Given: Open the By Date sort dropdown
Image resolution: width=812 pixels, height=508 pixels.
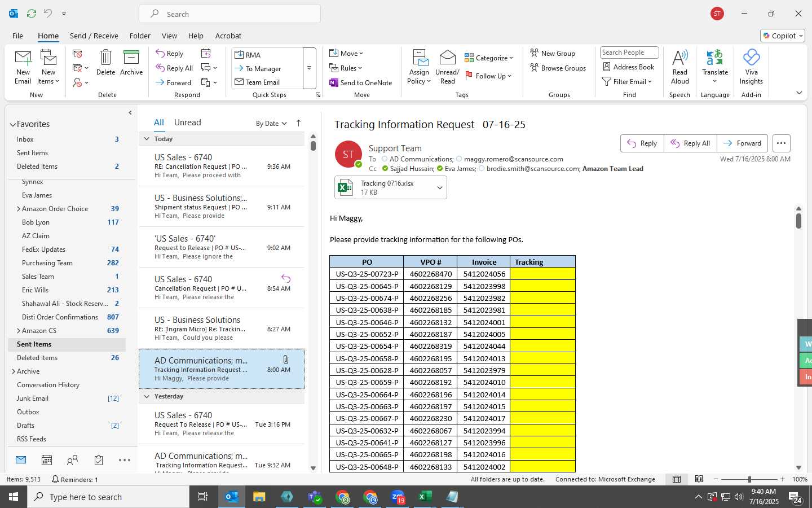Looking at the screenshot, I should (x=271, y=124).
